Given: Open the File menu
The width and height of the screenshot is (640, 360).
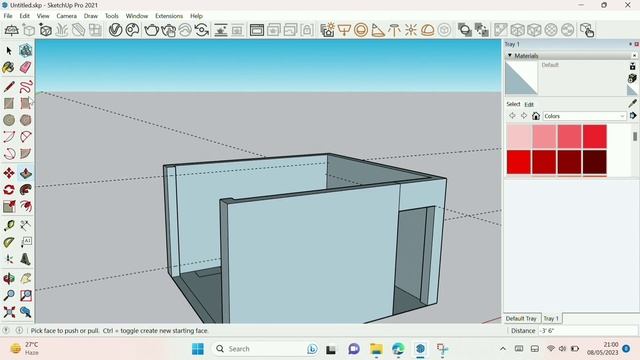Looking at the screenshot, I should click(x=8, y=16).
